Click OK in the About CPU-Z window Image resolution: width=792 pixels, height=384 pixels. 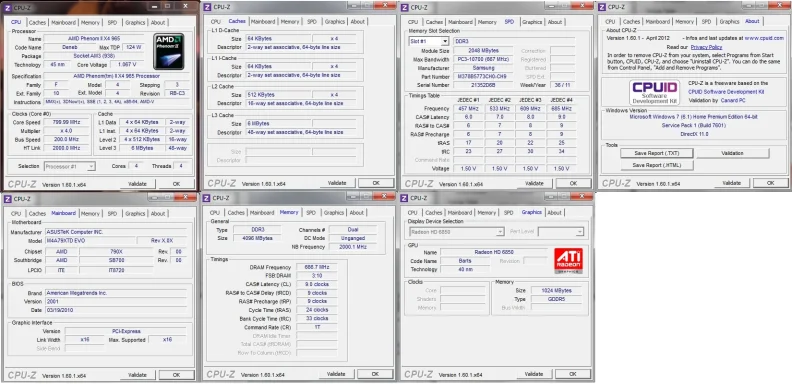point(771,183)
